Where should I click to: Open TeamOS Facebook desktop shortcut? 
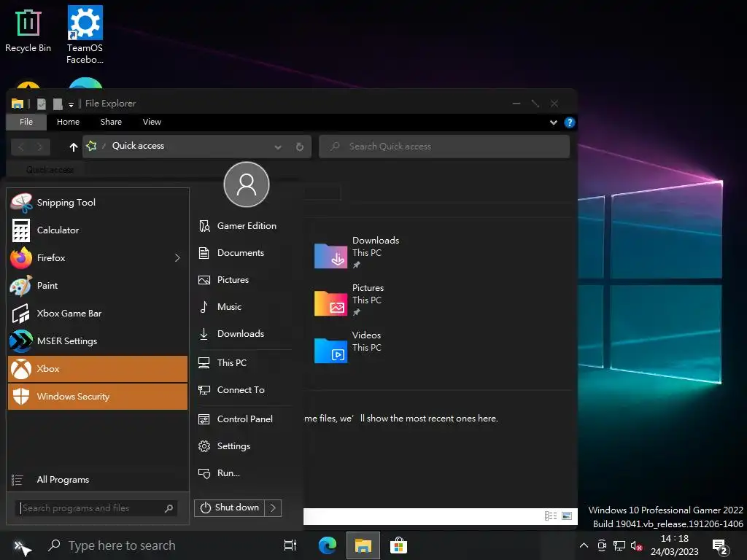[x=85, y=34]
